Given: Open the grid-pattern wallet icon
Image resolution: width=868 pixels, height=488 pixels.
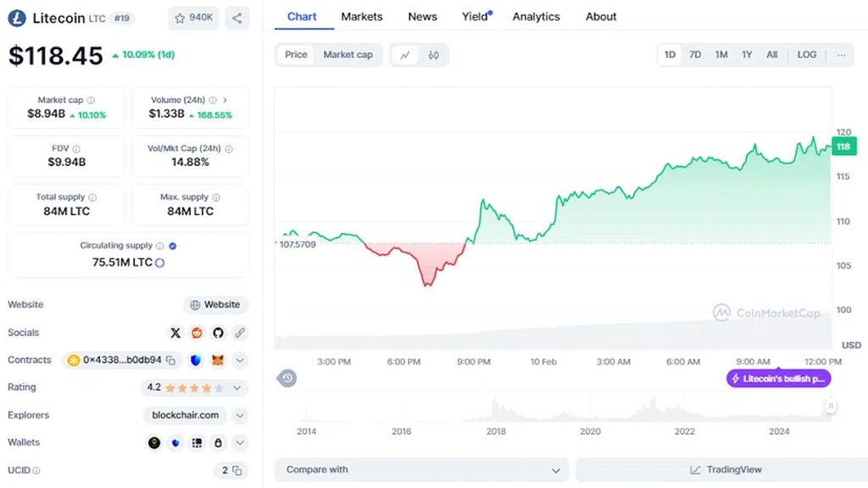Looking at the screenshot, I should tap(197, 442).
